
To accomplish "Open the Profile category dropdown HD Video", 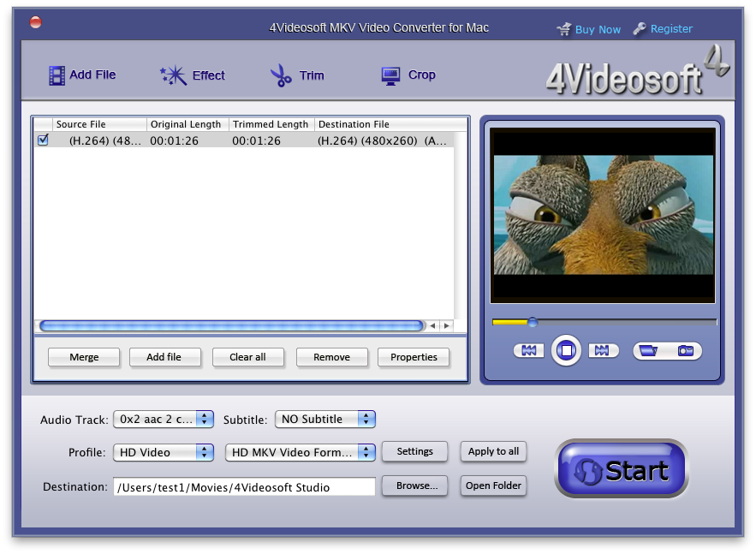I will (x=164, y=452).
